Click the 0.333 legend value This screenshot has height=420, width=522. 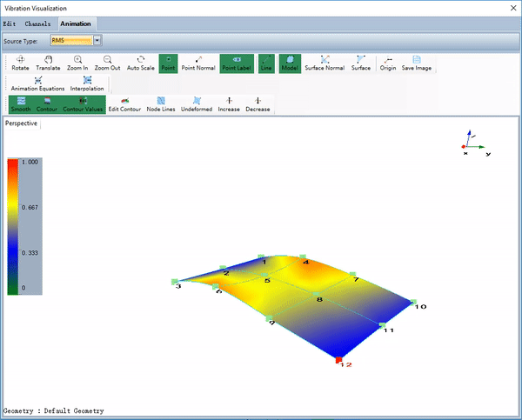pos(30,253)
